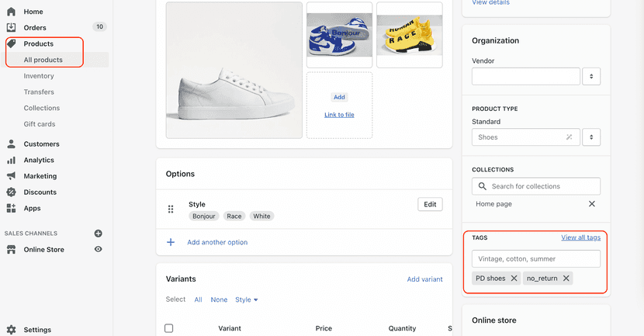The image size is (644, 336).
Task: Add a sales channel with plus icon
Action: [x=99, y=234]
